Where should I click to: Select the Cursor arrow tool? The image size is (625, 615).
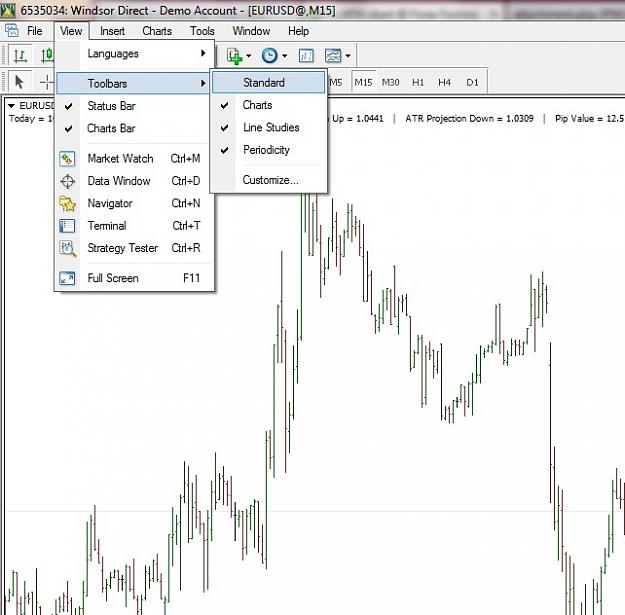[x=19, y=82]
